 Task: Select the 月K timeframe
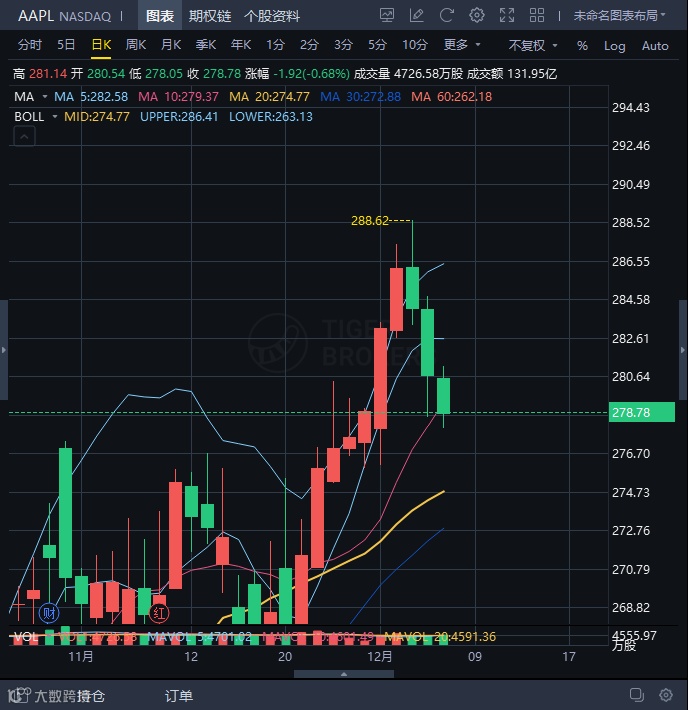point(171,45)
